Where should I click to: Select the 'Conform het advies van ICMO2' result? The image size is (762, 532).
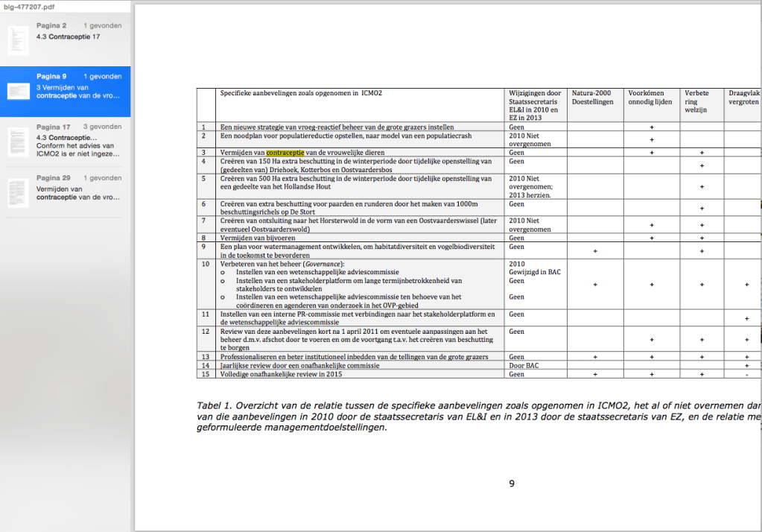pos(74,151)
